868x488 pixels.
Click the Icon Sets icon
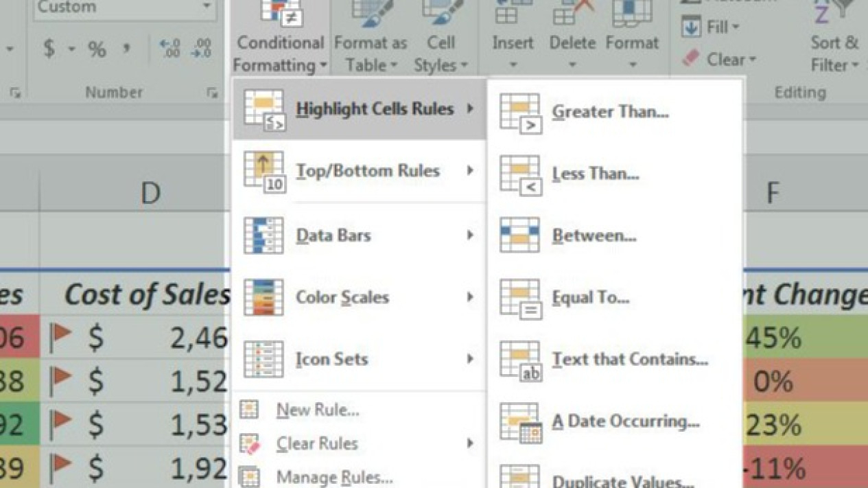coord(263,359)
